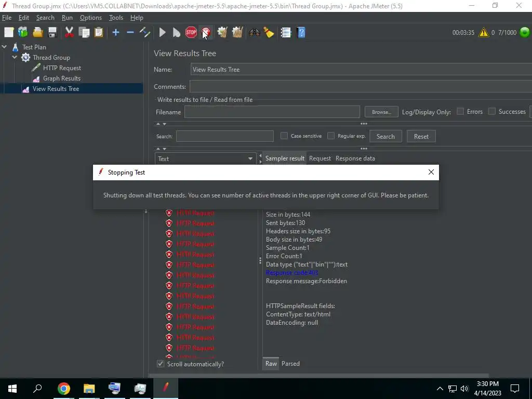Click the Search text input field
The height and width of the screenshot is (399, 532).
[224, 136]
